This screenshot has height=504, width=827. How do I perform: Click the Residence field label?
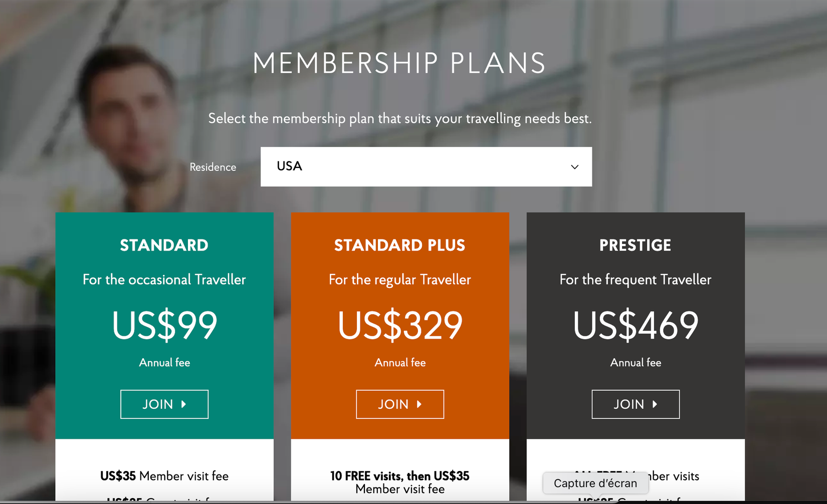tap(213, 167)
